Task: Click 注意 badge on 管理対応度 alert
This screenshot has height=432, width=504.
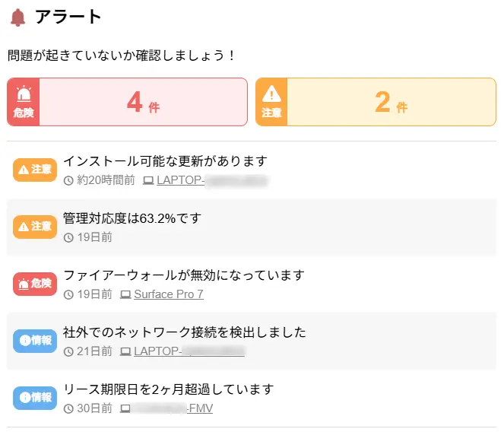Action: 35,227
